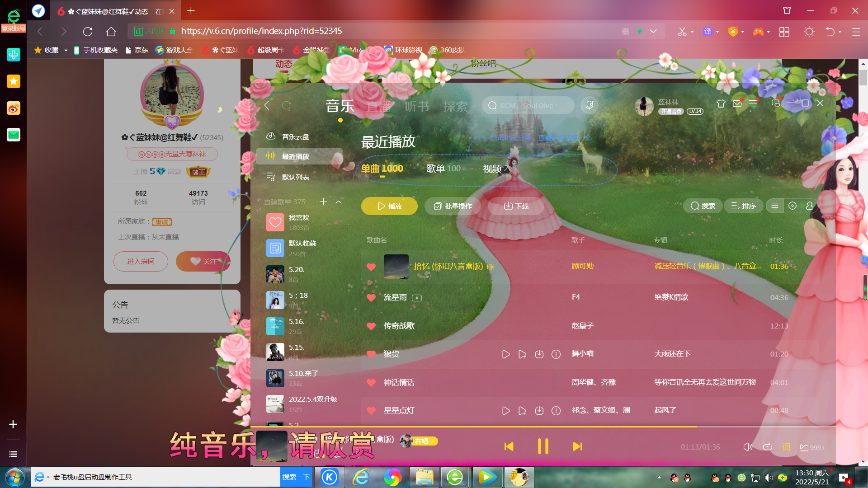The height and width of the screenshot is (488, 868).
Task: Open the browser translate icon
Action: (x=708, y=32)
